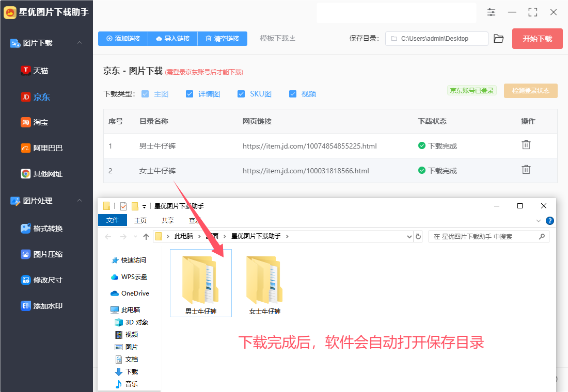Click the 模板下载 link

point(277,38)
